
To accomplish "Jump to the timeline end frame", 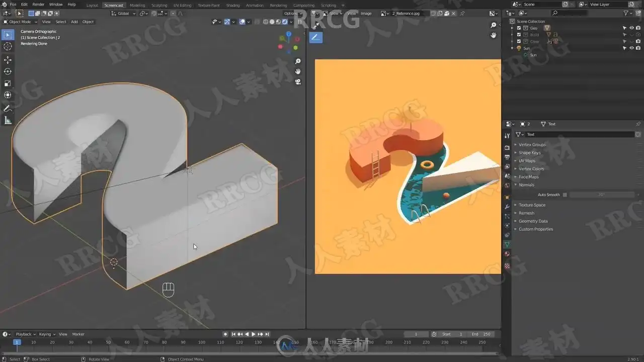I will (x=267, y=334).
